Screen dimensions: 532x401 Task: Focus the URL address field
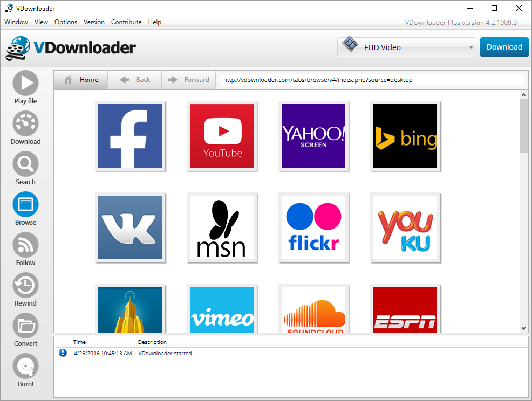372,80
